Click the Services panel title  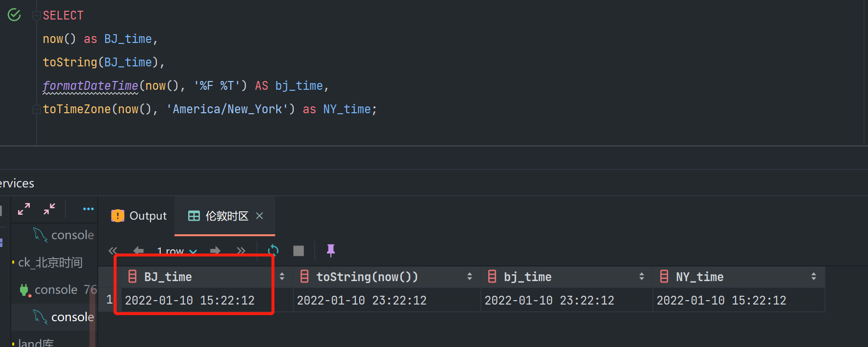(17, 184)
